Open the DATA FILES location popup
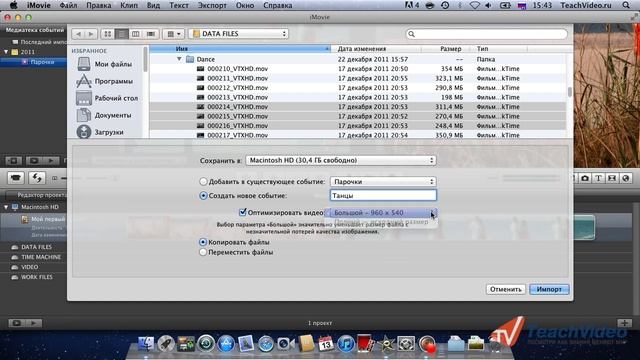The image size is (640, 360). pyautogui.click(x=238, y=34)
